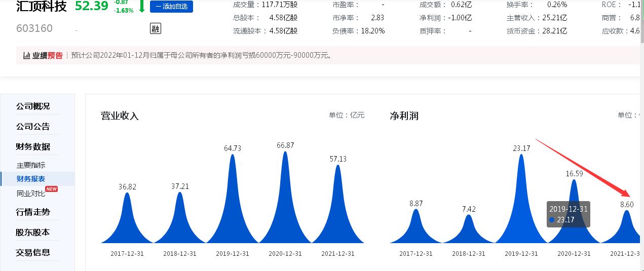
Task: Click the 净利润 chart title
Action: tap(404, 116)
